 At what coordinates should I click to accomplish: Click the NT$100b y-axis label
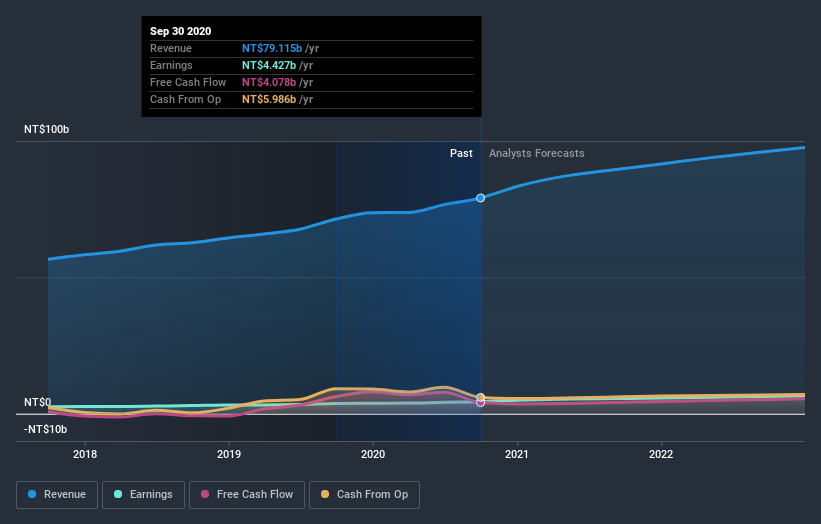click(x=47, y=129)
